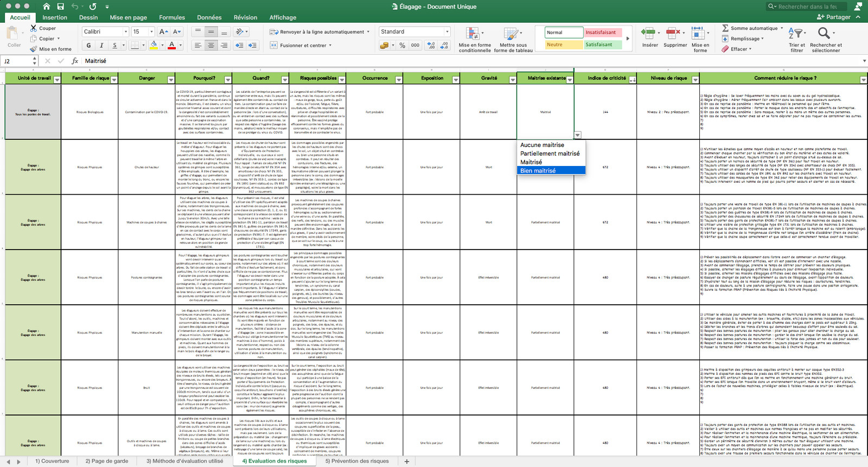Switch to the Formules ribbon tab
This screenshot has height=467, width=868.
pos(172,17)
